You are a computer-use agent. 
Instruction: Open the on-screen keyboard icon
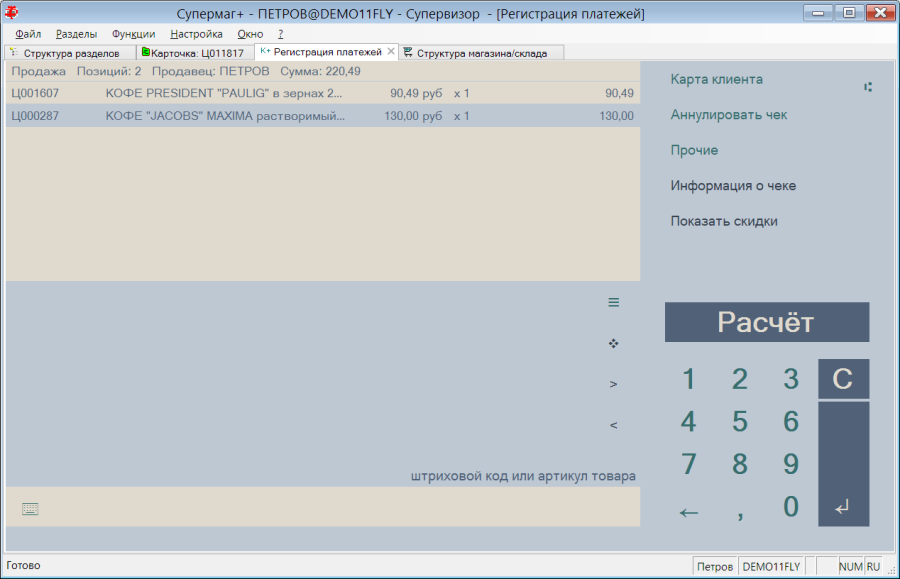[x=30, y=508]
